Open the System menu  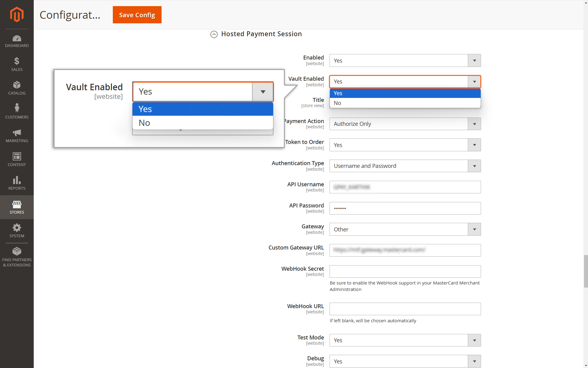17,231
